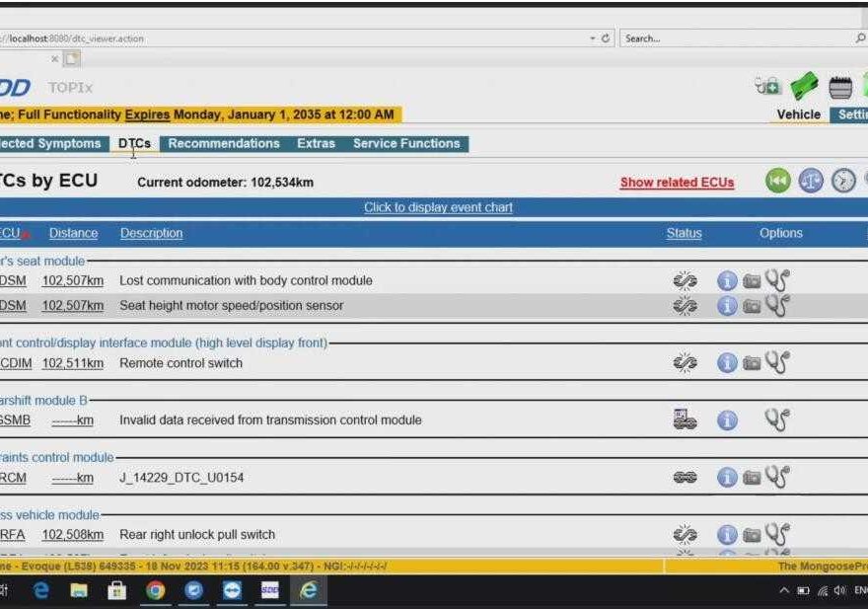Sort by Distance column header
The height and width of the screenshot is (609, 868).
pos(74,233)
